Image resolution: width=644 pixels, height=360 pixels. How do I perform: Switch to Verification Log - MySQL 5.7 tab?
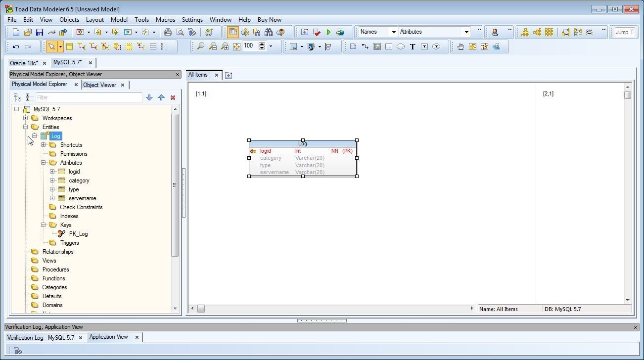[41, 338]
